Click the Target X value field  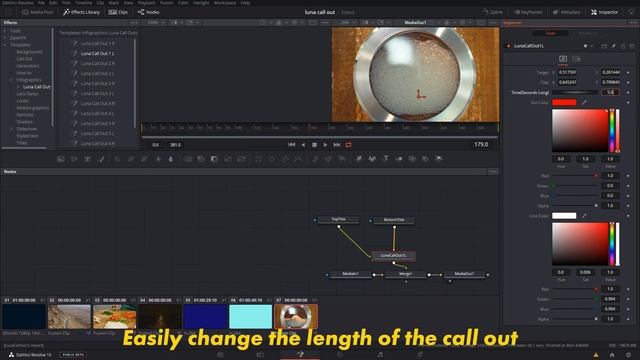click(x=567, y=72)
